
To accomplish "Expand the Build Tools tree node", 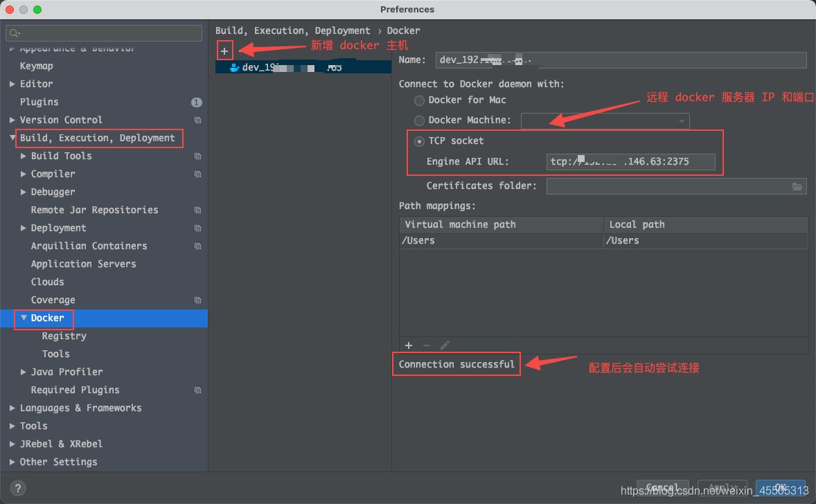I will click(24, 156).
